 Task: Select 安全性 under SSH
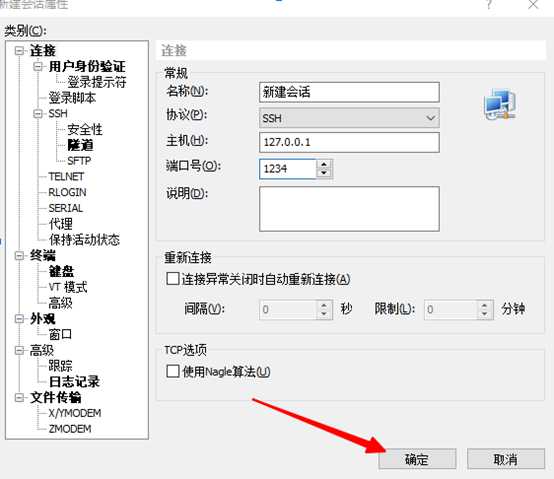[x=85, y=129]
